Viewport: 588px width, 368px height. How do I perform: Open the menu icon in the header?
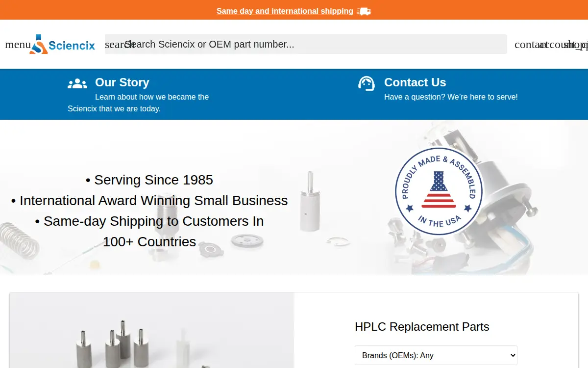click(18, 44)
